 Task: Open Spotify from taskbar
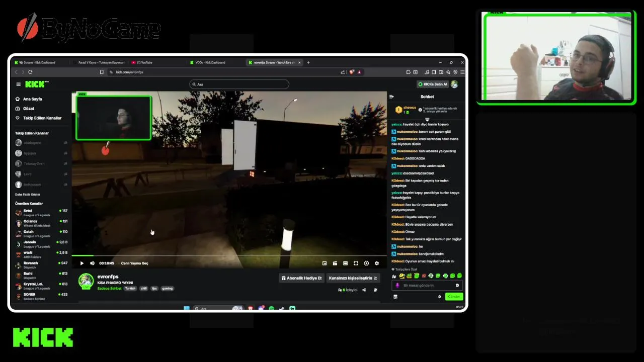click(271, 308)
